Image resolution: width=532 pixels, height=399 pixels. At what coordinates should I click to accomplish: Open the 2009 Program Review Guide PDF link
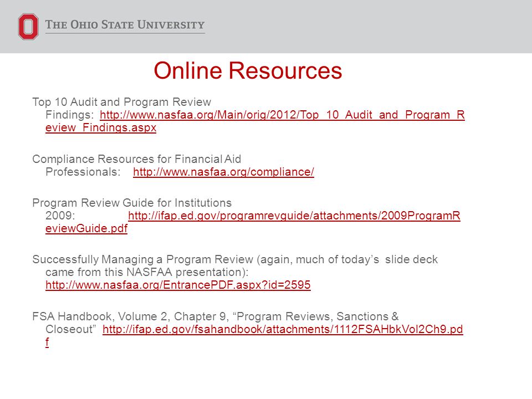point(294,216)
